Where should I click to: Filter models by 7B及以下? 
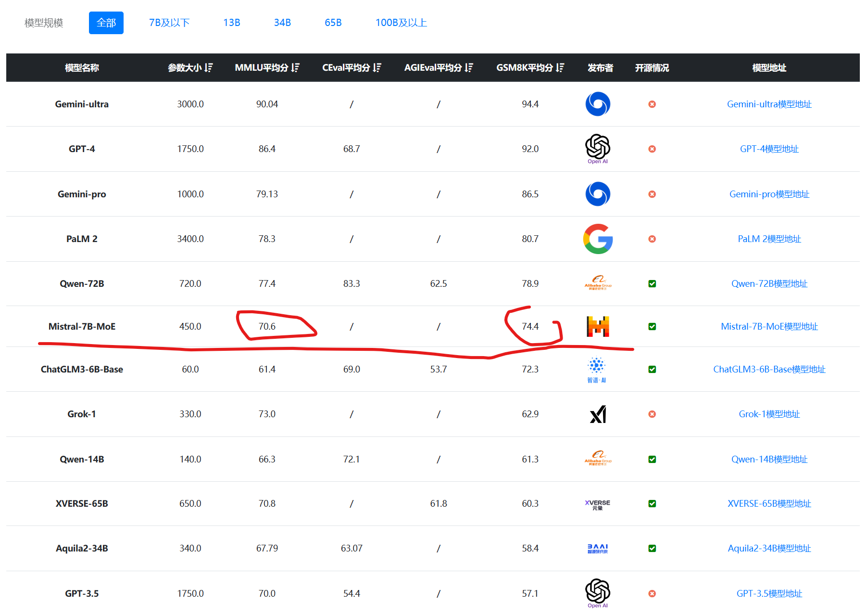click(x=169, y=23)
